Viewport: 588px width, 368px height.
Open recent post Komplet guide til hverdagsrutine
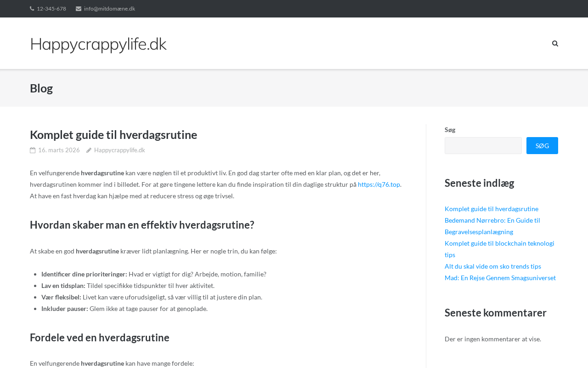pyautogui.click(x=492, y=209)
